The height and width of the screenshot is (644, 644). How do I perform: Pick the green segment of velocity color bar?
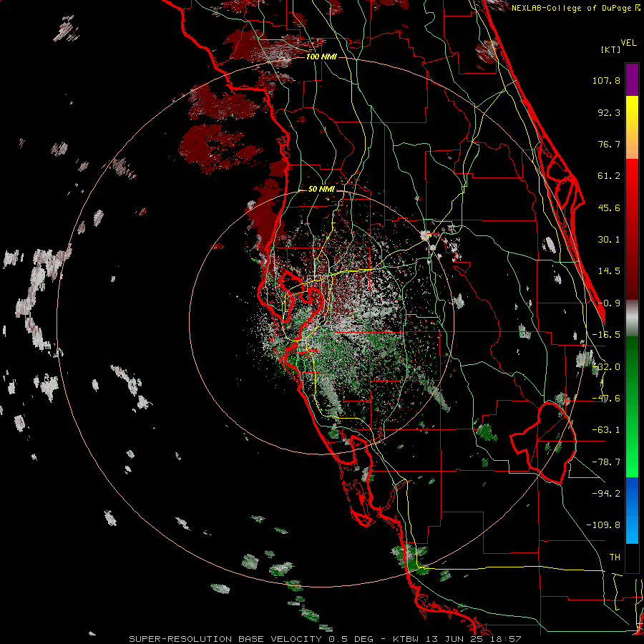pos(632,406)
